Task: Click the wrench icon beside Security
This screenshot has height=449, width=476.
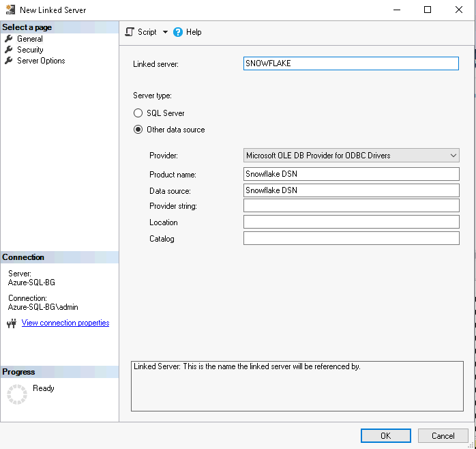Action: pyautogui.click(x=9, y=50)
